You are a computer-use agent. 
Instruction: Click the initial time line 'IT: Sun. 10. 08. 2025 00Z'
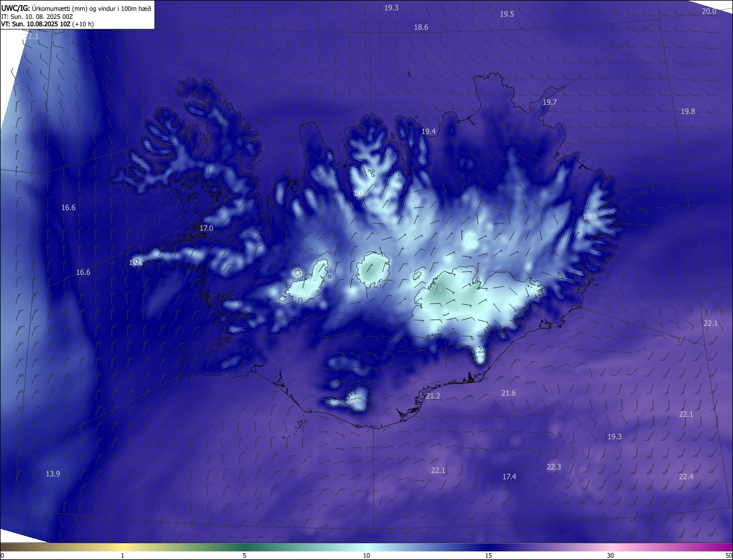(x=37, y=17)
